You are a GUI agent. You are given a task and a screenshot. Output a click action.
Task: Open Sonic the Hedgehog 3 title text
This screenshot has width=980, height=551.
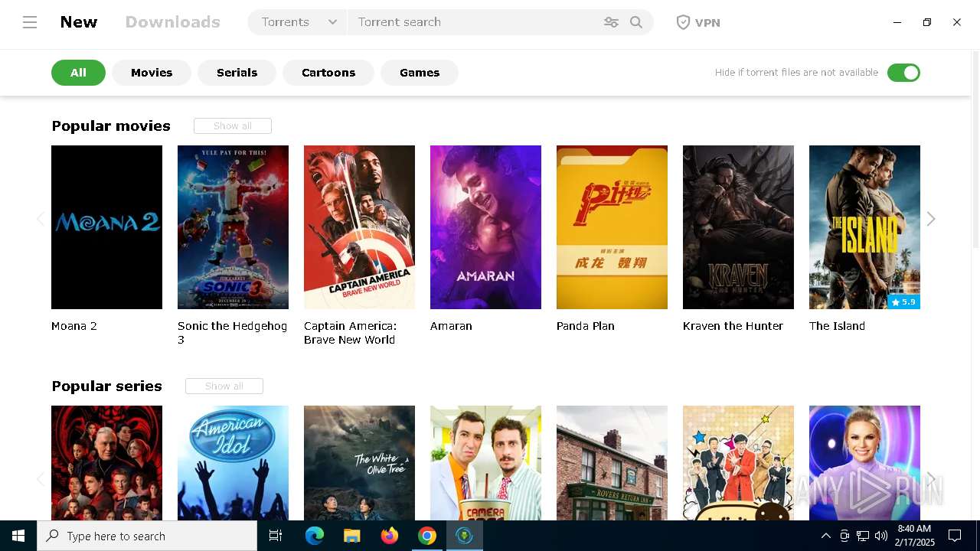point(232,333)
